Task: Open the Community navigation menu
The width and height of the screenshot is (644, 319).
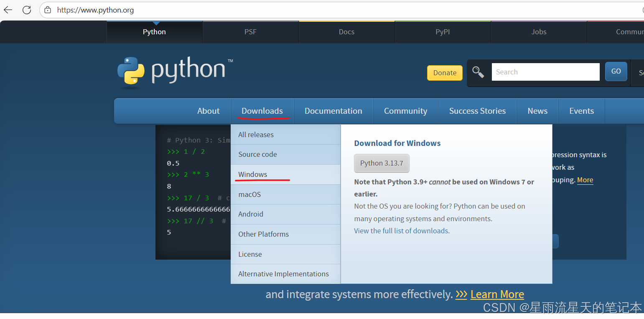Action: point(405,111)
